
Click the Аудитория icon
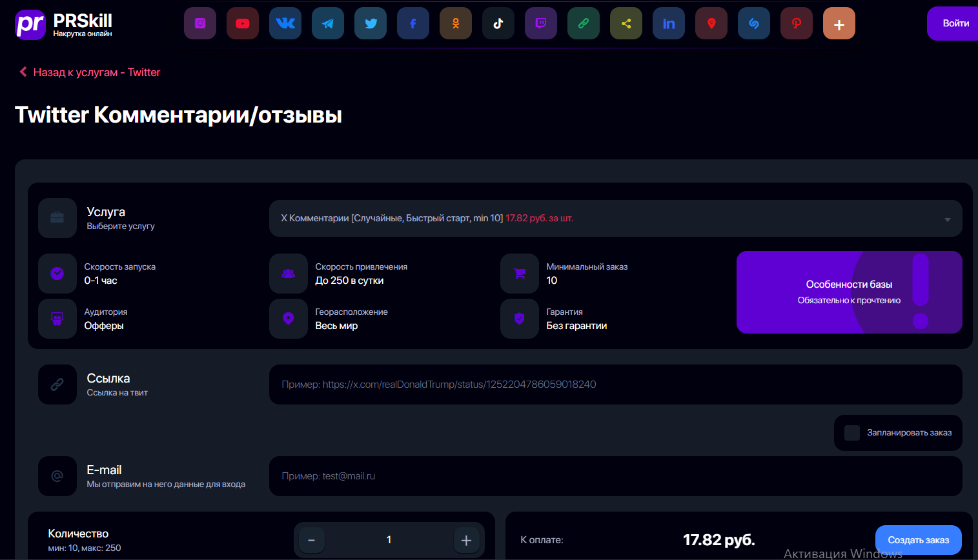[x=57, y=319]
